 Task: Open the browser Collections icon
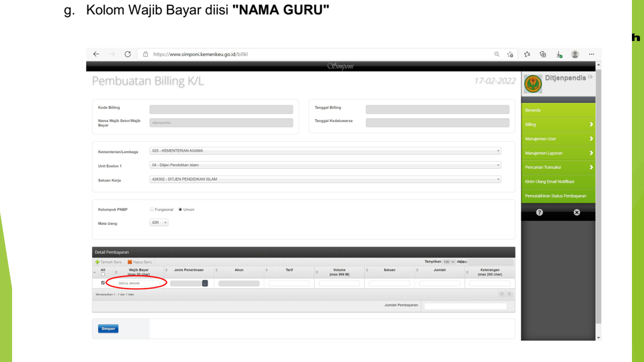click(x=543, y=54)
